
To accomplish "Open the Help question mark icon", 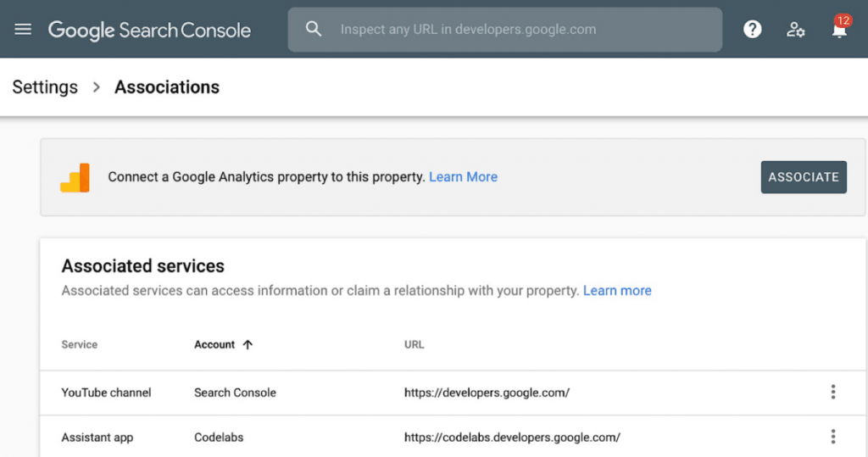I will pyautogui.click(x=752, y=30).
